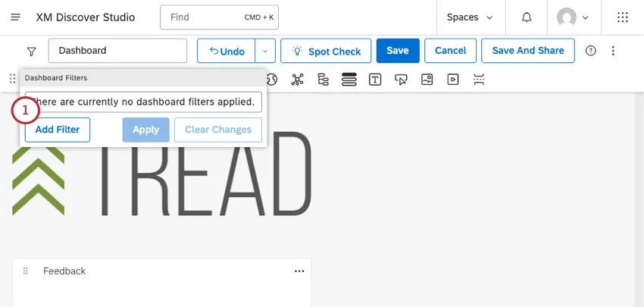
Task: Click the Find search box
Action: (219, 17)
